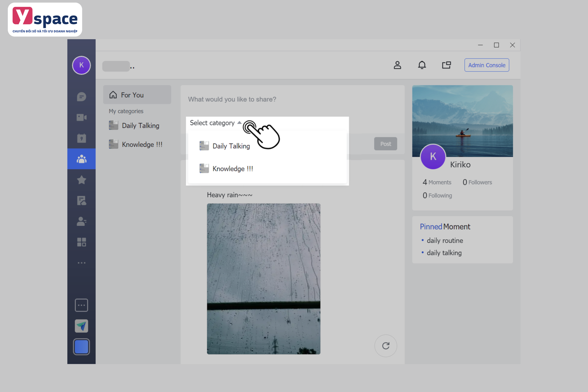The height and width of the screenshot is (392, 588).
Task: Click the home icon beside For You
Action: click(x=113, y=95)
